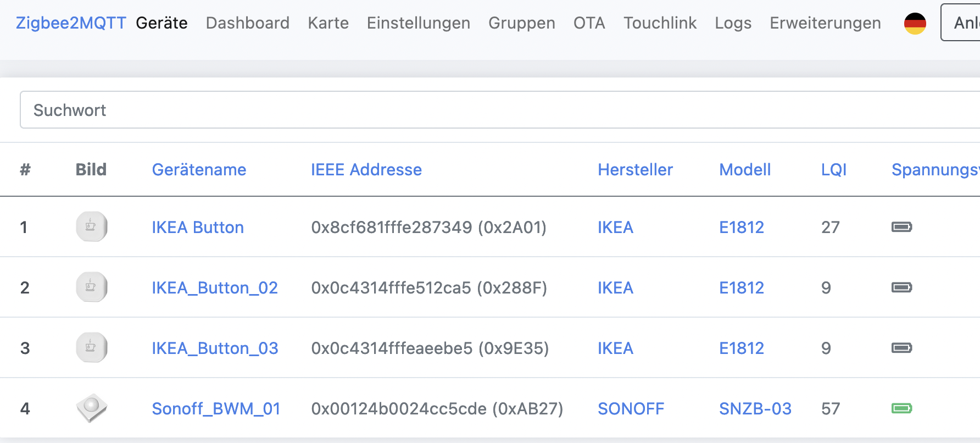The image size is (980, 443).
Task: Click battery icon in IKEA Button row
Action: 901,227
